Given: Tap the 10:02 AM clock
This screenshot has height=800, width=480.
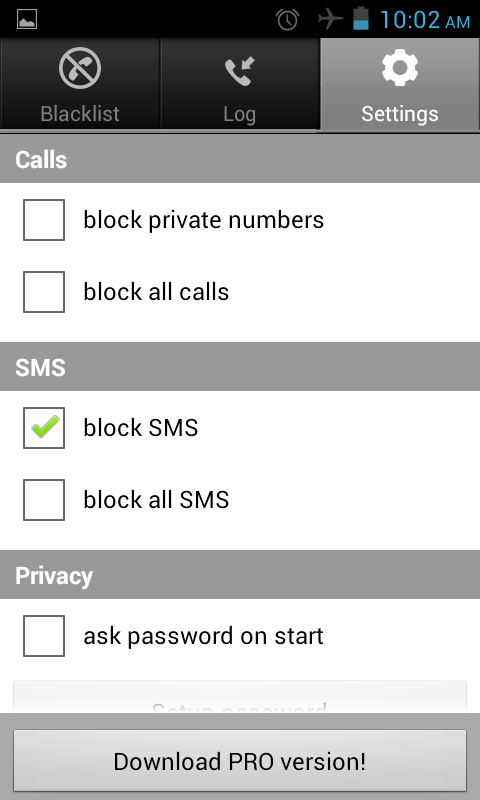Looking at the screenshot, I should coord(425,20).
